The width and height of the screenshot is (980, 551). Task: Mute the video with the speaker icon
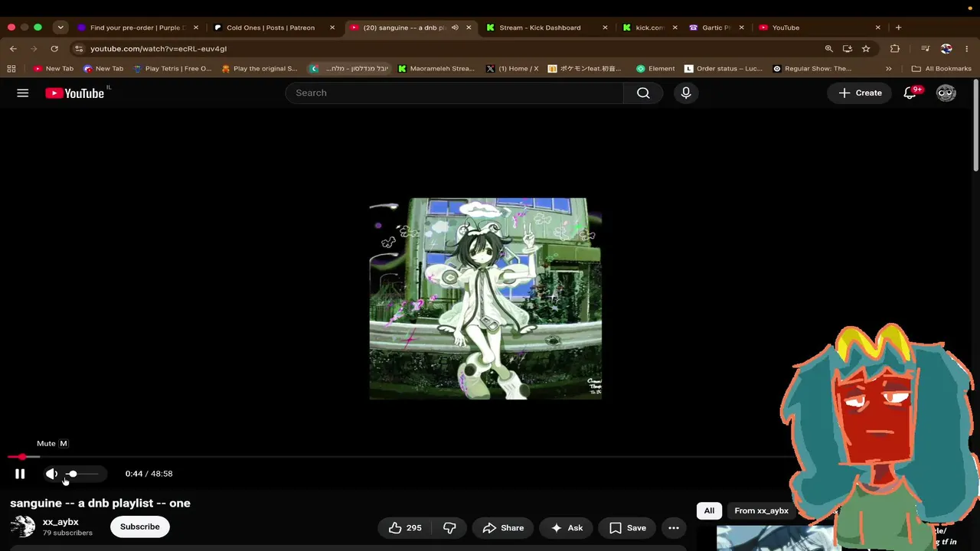51,474
